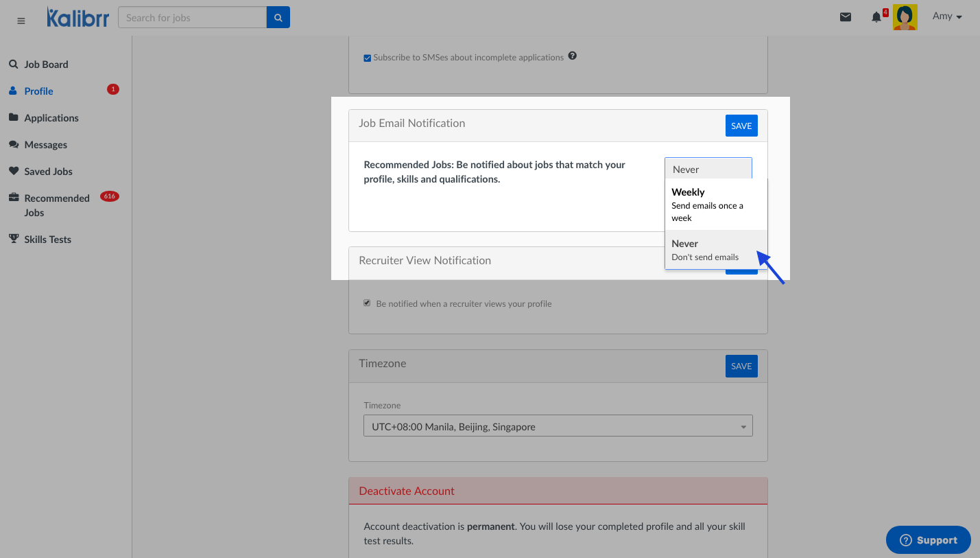
Task: Toggle recruiter profile view notification checkbox
Action: point(368,303)
